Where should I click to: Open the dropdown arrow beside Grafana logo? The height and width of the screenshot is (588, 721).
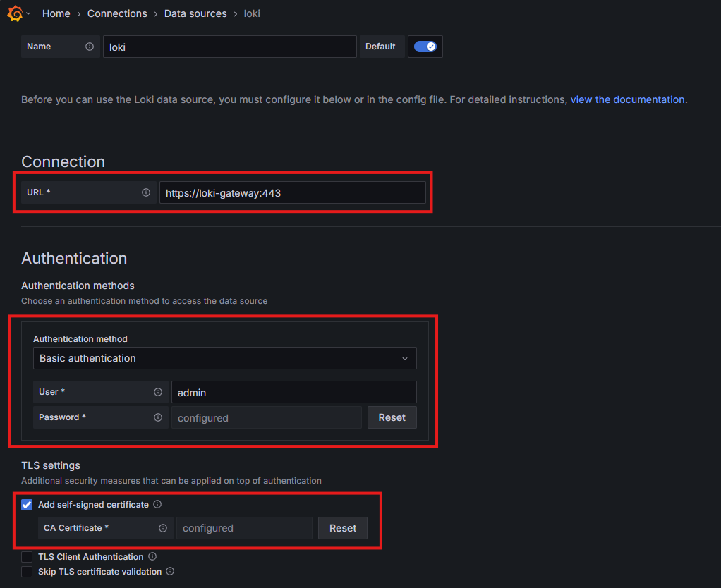(28, 13)
